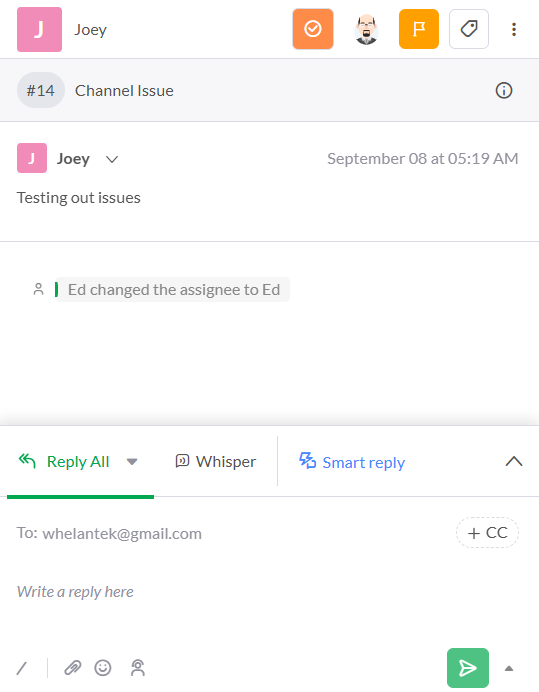Open the emoji smiley picker
Image resolution: width=539 pixels, height=692 pixels.
tap(103, 668)
